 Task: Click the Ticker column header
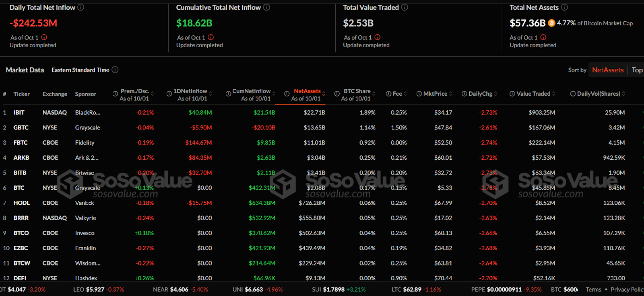pyautogui.click(x=22, y=94)
